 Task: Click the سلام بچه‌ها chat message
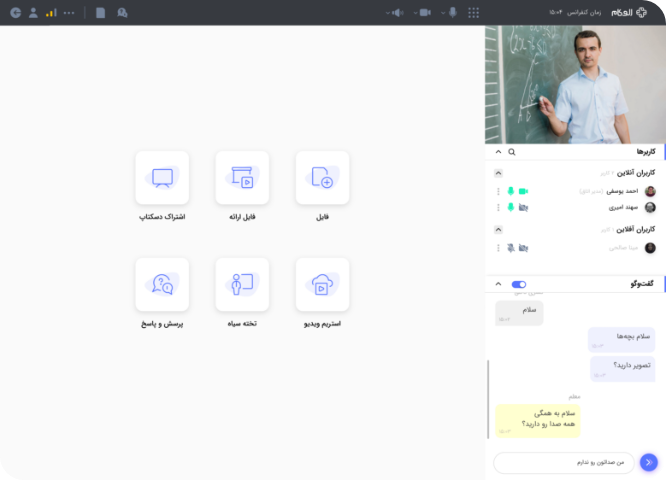(x=621, y=340)
